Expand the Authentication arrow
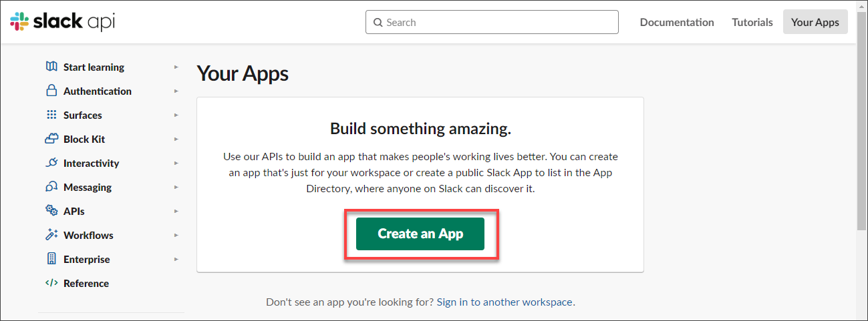 tap(176, 91)
